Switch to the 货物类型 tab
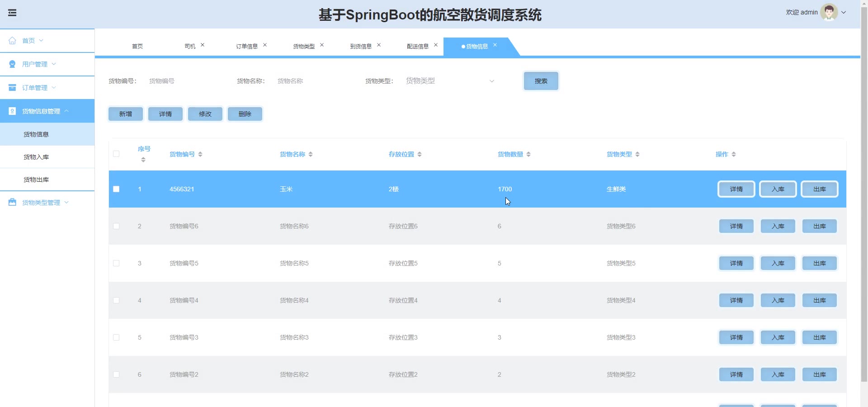868x407 pixels. tap(304, 47)
